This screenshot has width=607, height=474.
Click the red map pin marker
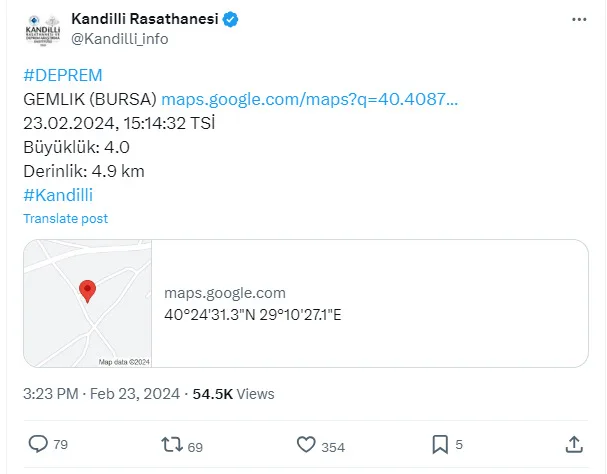(x=87, y=291)
